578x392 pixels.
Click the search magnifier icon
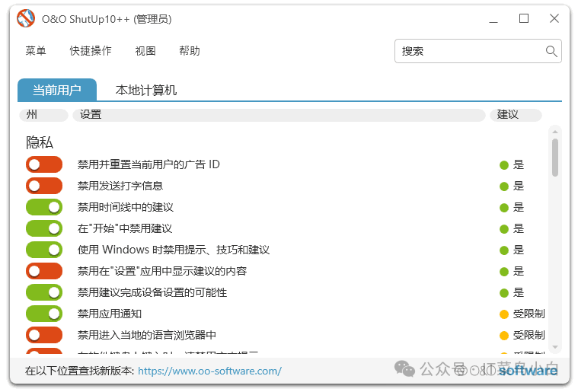(551, 51)
